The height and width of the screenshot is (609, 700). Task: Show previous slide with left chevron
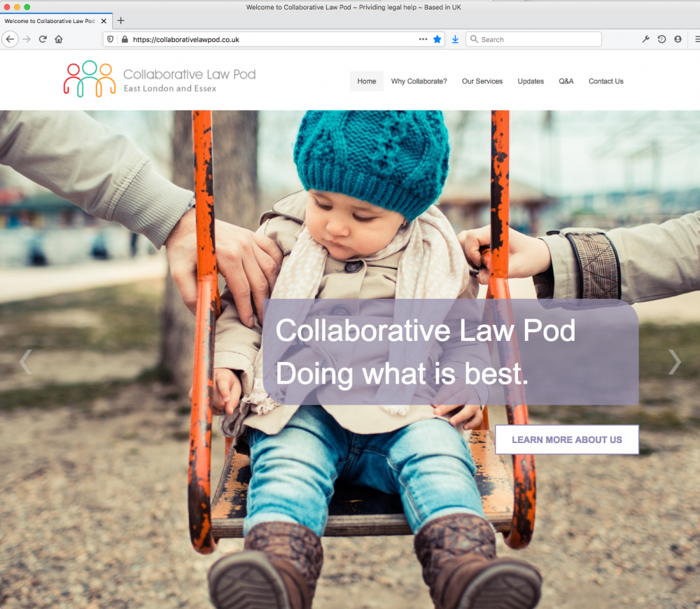point(25,362)
